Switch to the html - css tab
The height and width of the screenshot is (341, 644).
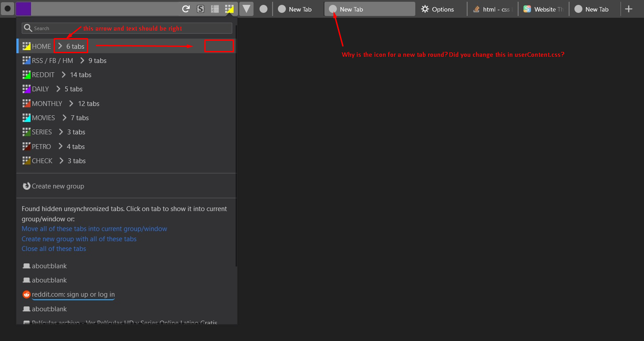pos(492,9)
